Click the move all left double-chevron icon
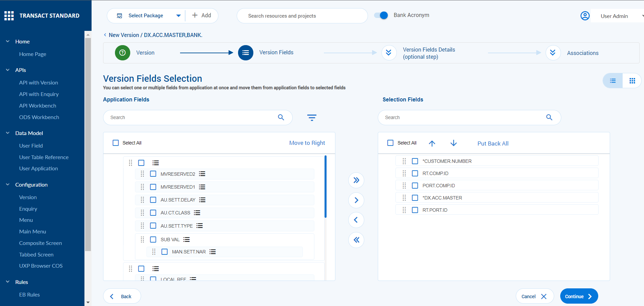This screenshot has height=306, width=644. pos(356,240)
